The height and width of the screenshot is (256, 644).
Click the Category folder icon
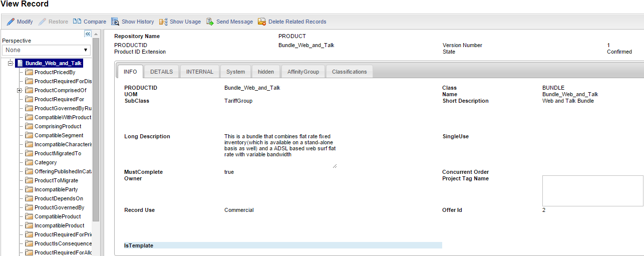click(29, 162)
